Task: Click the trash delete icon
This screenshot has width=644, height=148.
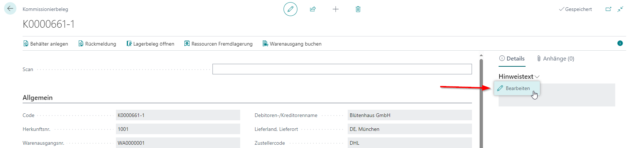Action: pos(358,9)
